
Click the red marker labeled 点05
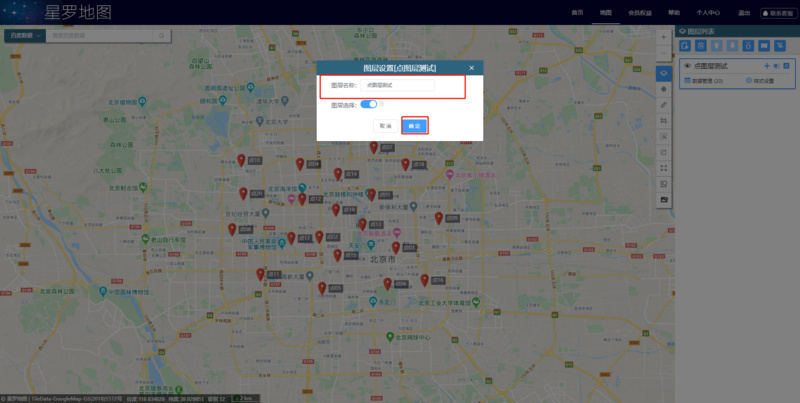[322, 288]
